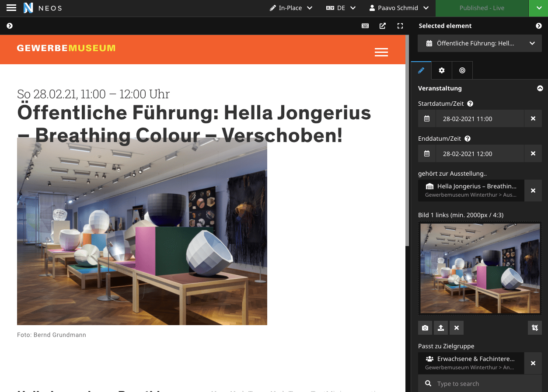Open calendar picker for Enddatum

coord(427,153)
